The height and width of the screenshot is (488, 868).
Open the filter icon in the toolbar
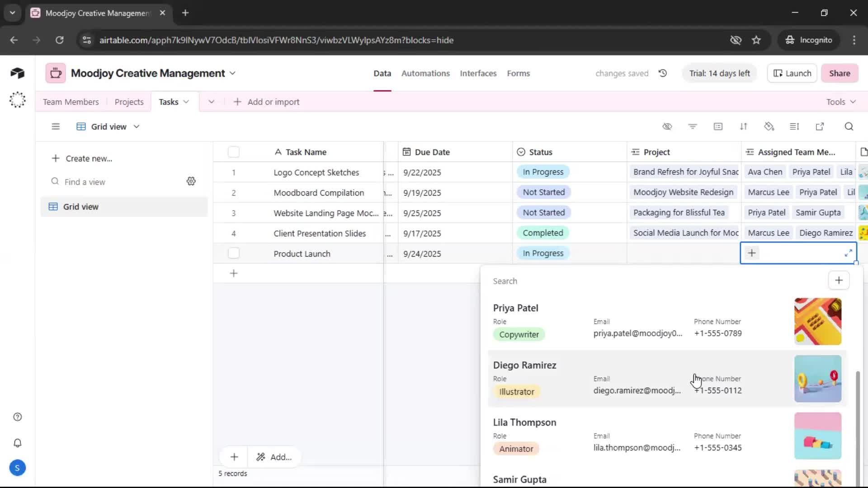(x=693, y=127)
